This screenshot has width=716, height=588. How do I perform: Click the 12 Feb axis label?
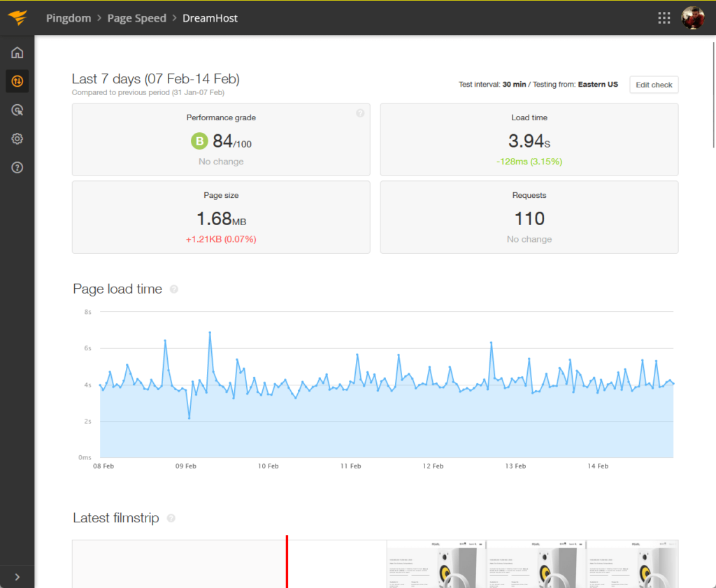coord(433,466)
